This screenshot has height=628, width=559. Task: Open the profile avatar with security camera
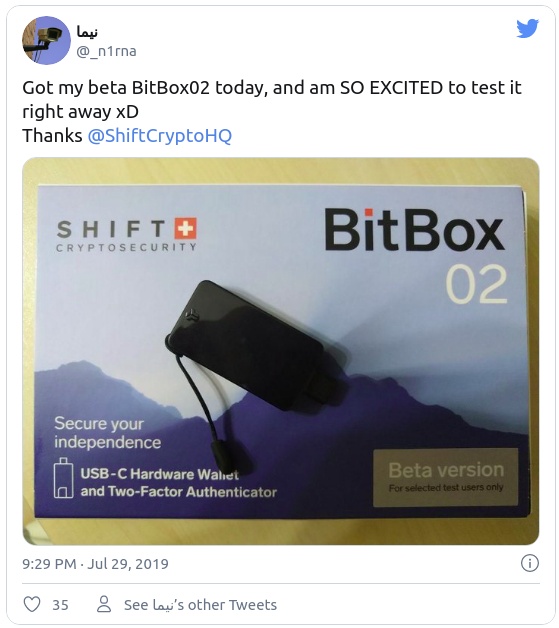tap(46, 40)
